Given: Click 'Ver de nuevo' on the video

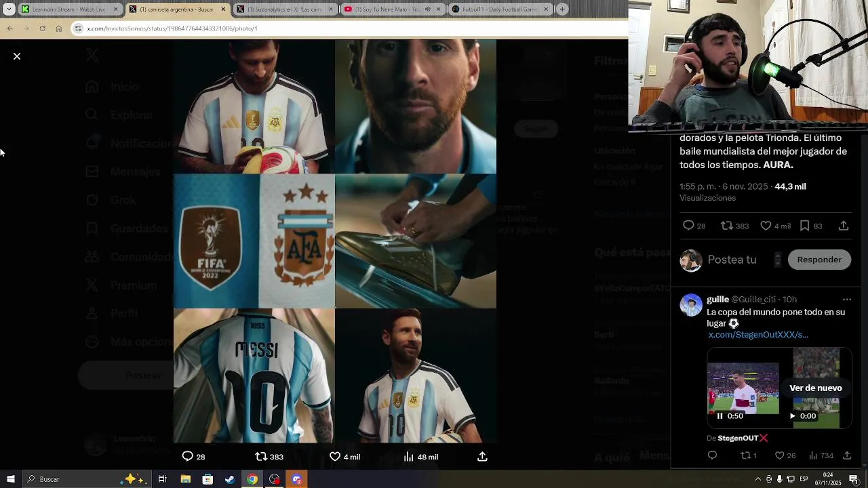Looking at the screenshot, I should pos(816,388).
